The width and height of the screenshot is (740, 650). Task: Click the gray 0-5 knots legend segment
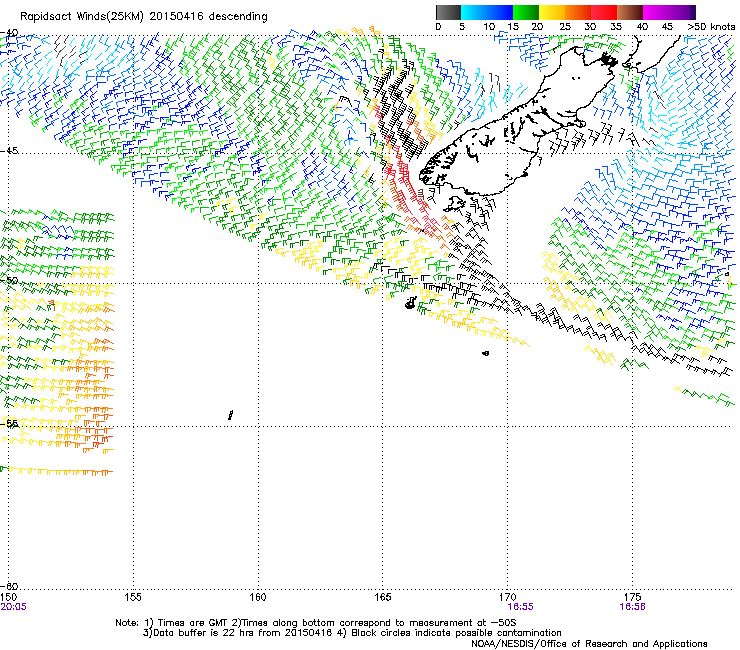pyautogui.click(x=448, y=12)
